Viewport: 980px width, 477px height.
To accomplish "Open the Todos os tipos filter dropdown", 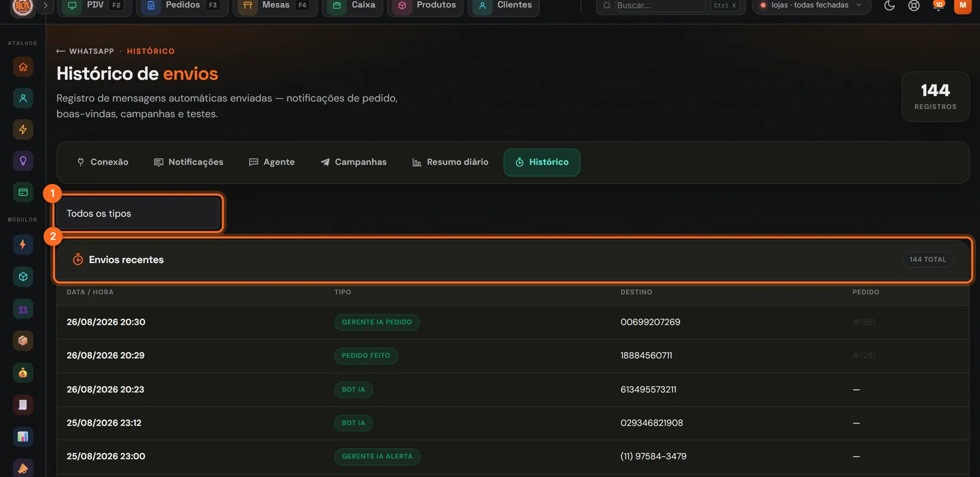I will point(139,213).
